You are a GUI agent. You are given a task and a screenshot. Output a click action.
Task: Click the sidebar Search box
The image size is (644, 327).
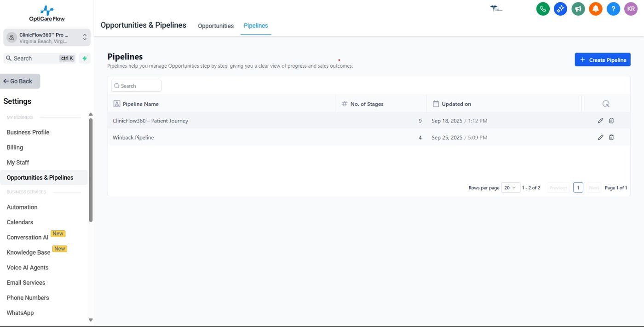click(x=40, y=58)
